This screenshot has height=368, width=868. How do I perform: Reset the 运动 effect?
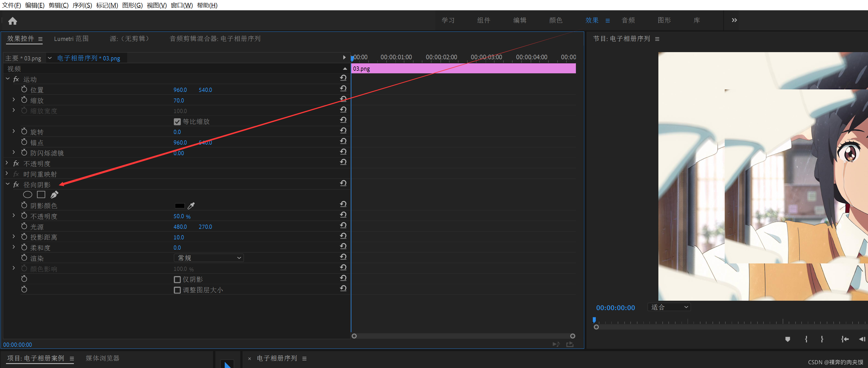(343, 78)
